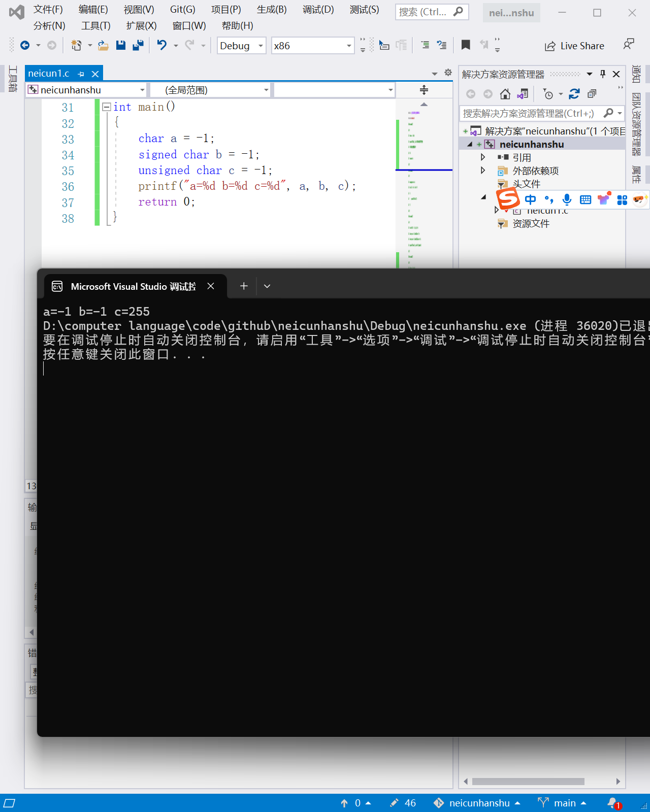Close the Microsoft Visual Studio debug console tab
This screenshot has height=812, width=650.
point(211,286)
